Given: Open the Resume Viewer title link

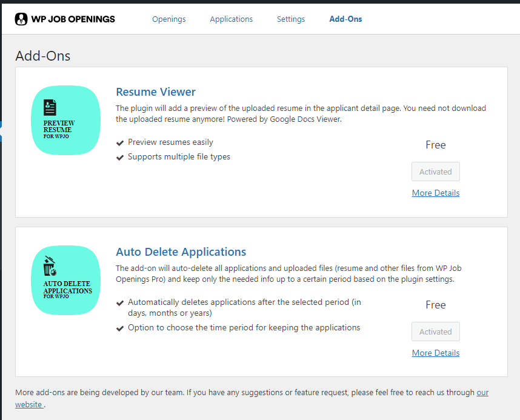Looking at the screenshot, I should pyautogui.click(x=156, y=92).
